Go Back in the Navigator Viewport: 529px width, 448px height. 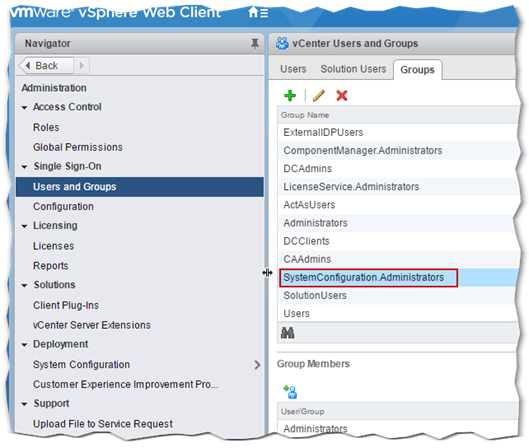click(46, 65)
